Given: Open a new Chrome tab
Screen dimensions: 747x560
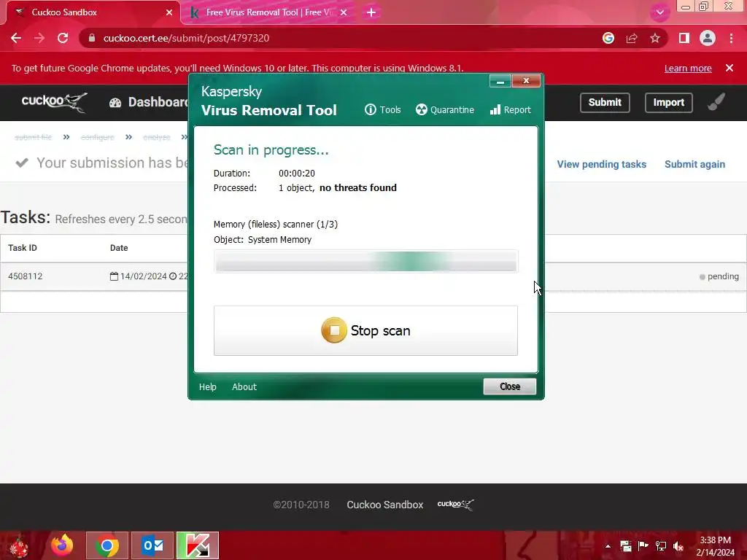Looking at the screenshot, I should pyautogui.click(x=371, y=12).
